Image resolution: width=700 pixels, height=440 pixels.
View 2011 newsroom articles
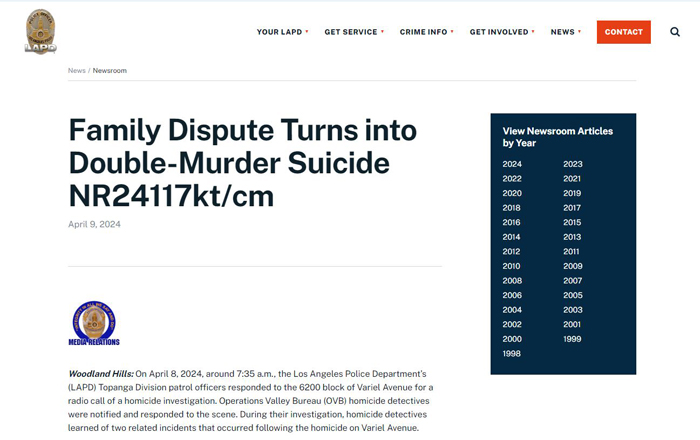tap(571, 251)
